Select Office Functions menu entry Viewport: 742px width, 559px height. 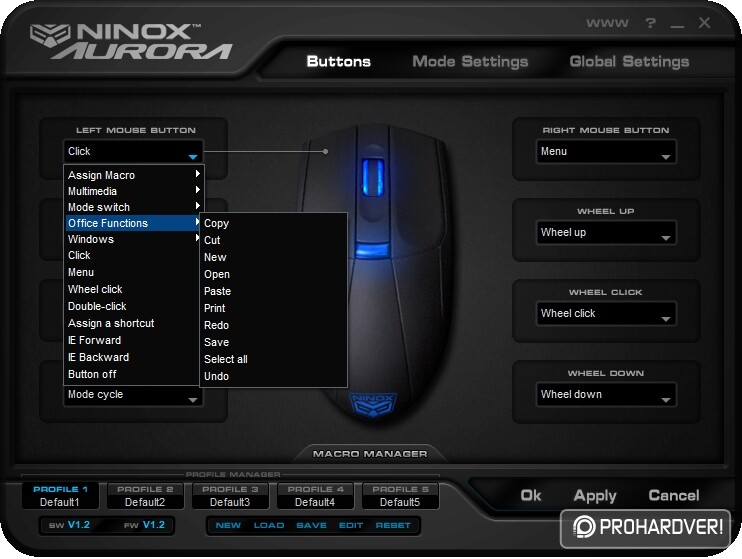pyautogui.click(x=133, y=223)
